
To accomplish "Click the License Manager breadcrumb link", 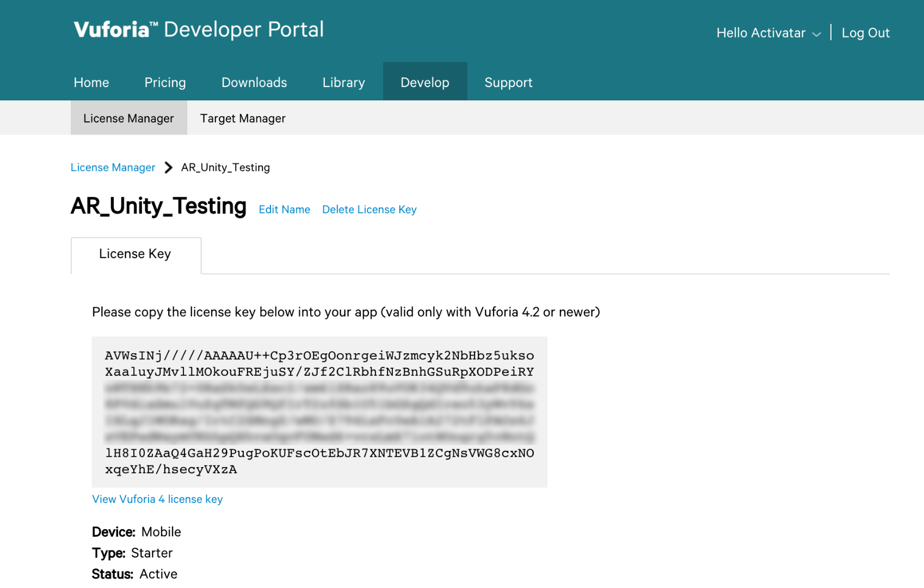I will pyautogui.click(x=113, y=168).
